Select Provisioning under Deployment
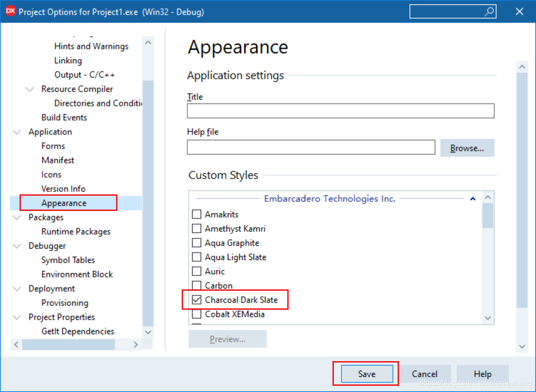This screenshot has height=392, width=536. pyautogui.click(x=65, y=303)
